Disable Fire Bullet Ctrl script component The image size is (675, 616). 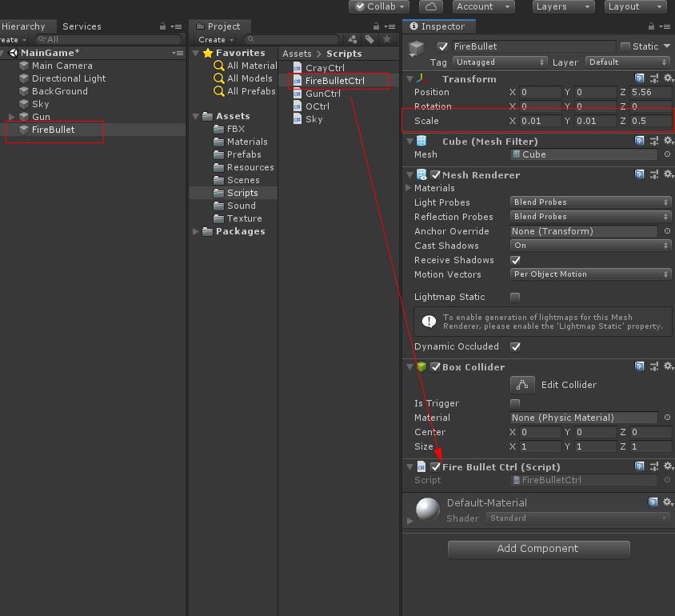pyautogui.click(x=435, y=466)
